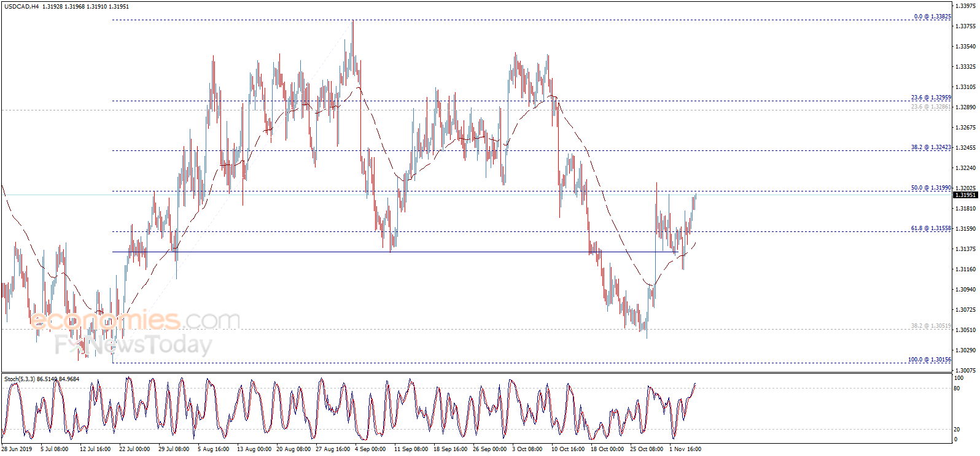Select the 1.31375 price scale value
This screenshot has height=456, width=980.
(966, 249)
